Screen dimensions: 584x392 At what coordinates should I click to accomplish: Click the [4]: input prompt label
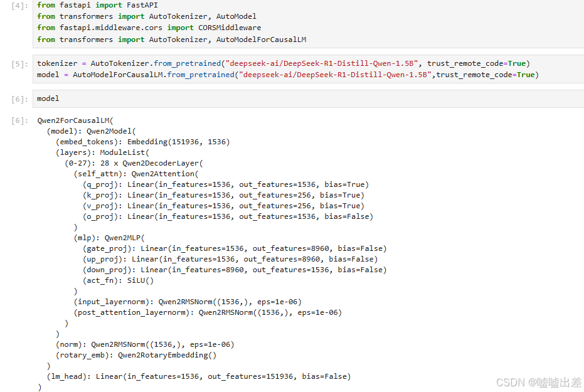pyautogui.click(x=19, y=6)
